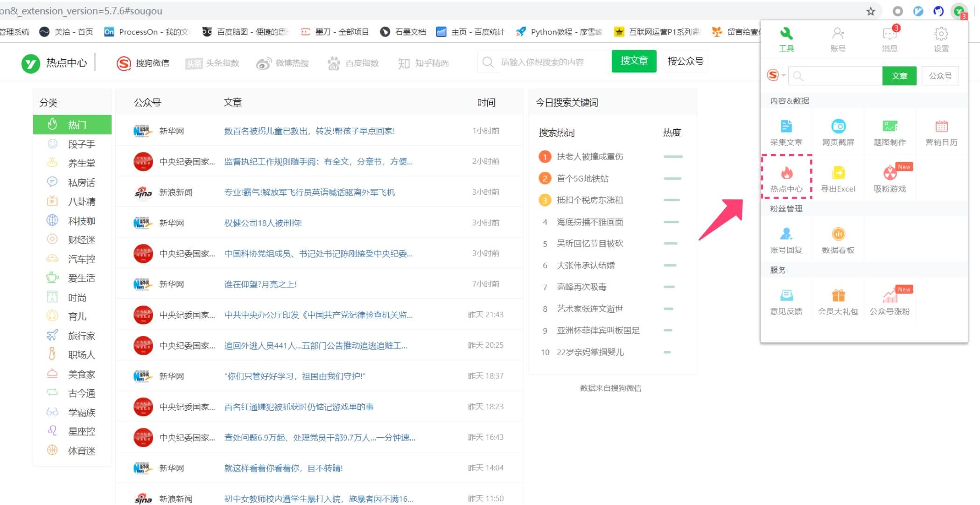This screenshot has height=505, width=980.
Task: Select the 汽车控 category
Action: pos(72,259)
